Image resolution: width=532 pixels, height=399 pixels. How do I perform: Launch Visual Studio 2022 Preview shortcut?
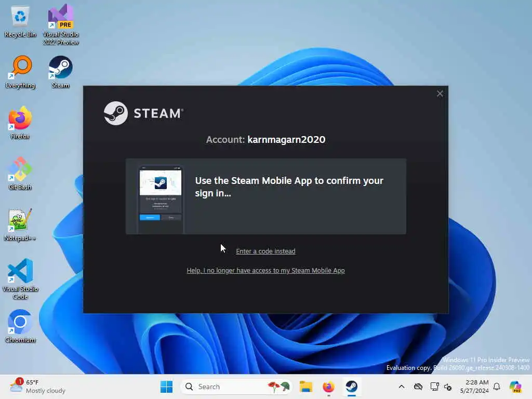click(61, 24)
